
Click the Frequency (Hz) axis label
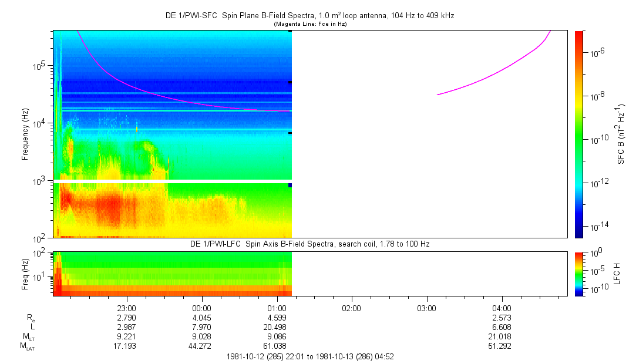[25, 134]
